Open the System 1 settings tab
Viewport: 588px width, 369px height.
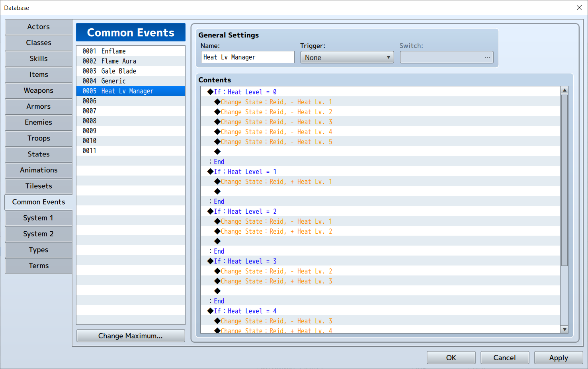(38, 218)
